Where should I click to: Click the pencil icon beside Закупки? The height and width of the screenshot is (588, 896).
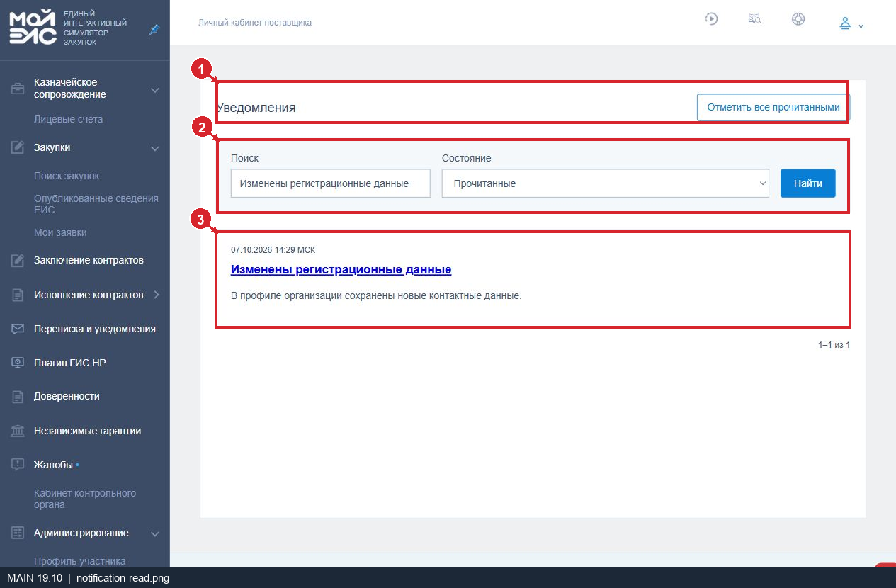pos(18,147)
